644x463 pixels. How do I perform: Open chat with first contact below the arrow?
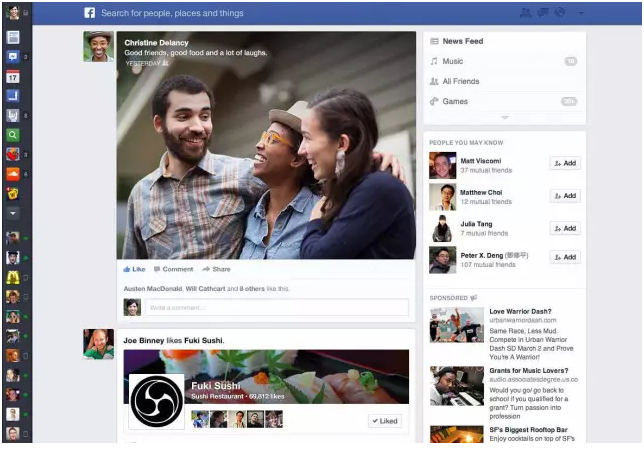[13, 238]
